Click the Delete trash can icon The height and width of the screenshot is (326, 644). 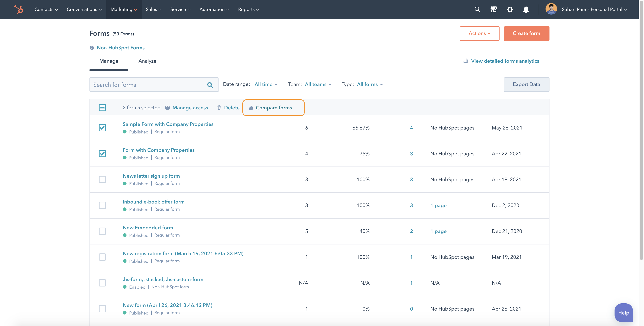point(219,108)
